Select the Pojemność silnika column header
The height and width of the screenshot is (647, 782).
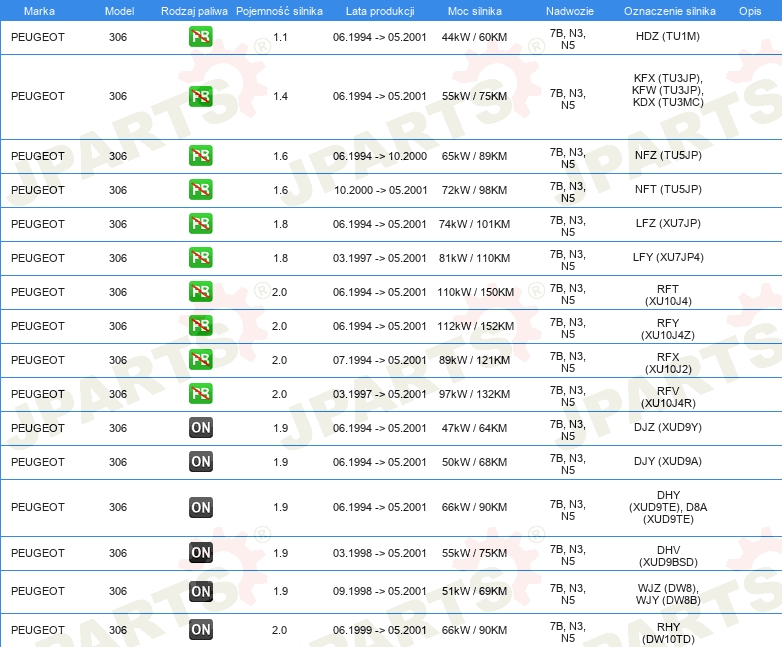(x=279, y=11)
